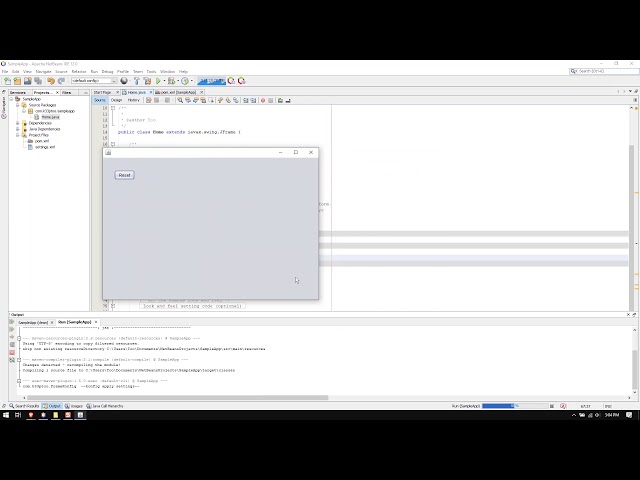Open the Java Call Hierarchy panel

[x=104, y=406]
